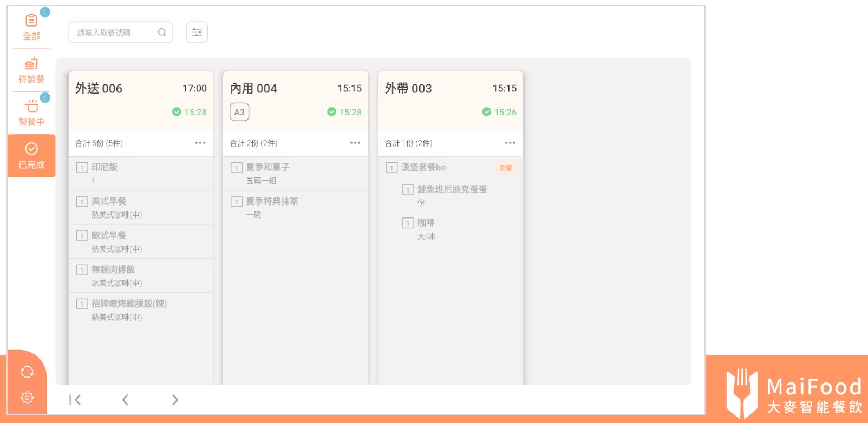Open the 製餐中 tab

(31, 113)
